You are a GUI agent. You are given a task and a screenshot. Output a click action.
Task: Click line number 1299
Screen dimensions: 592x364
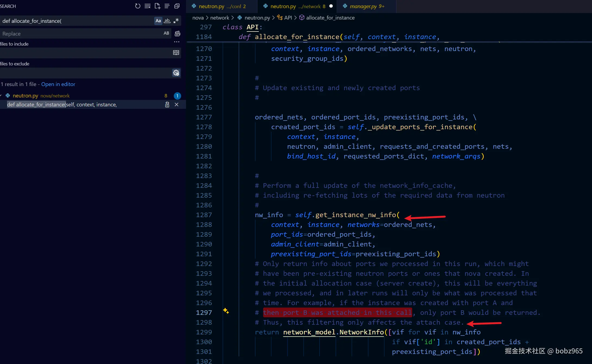204,332
